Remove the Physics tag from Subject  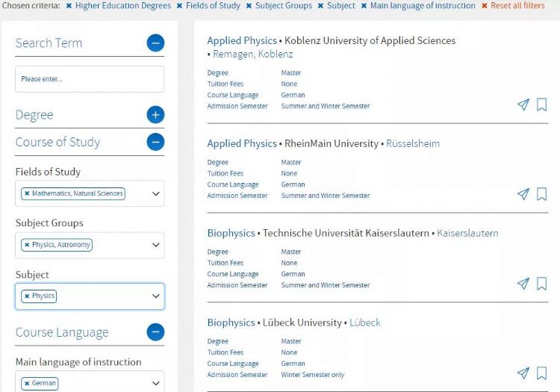pyautogui.click(x=27, y=296)
